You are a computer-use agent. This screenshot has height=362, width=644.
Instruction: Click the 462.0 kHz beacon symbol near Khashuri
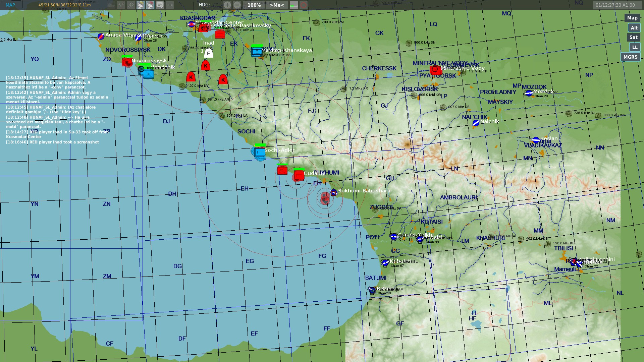pyautogui.click(x=521, y=239)
